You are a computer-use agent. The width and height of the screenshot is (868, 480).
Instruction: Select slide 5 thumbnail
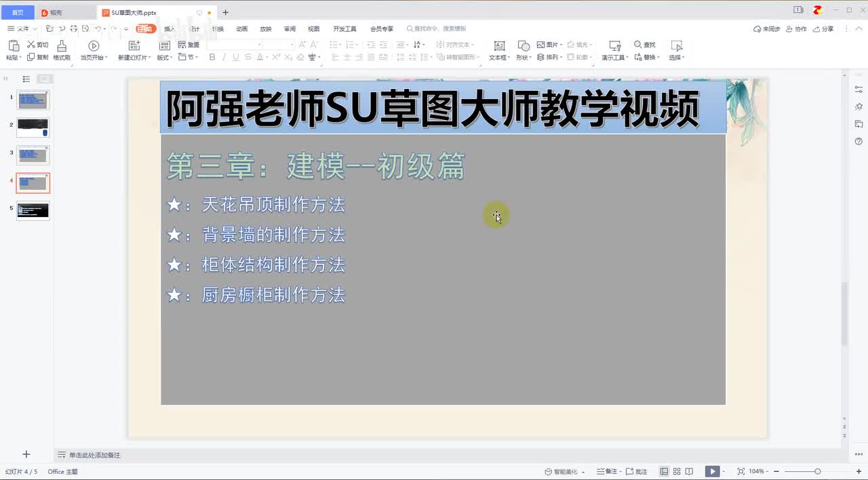[x=33, y=210]
